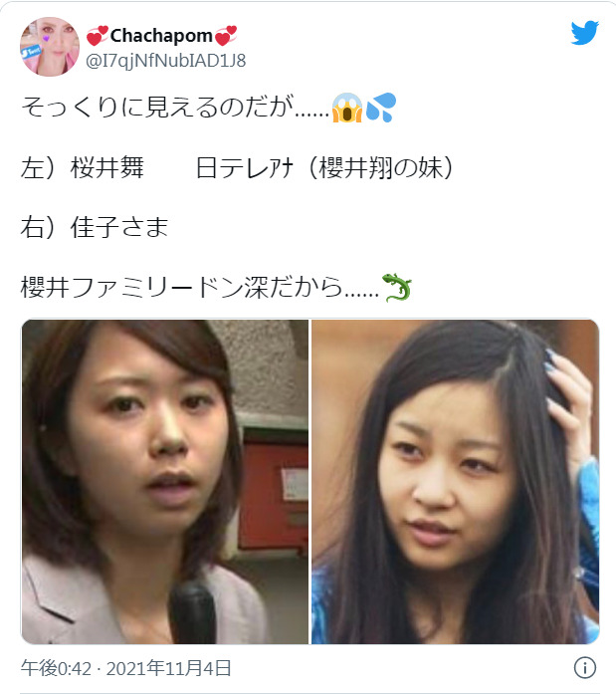Click the screaming face emoji in tweet

click(x=347, y=108)
